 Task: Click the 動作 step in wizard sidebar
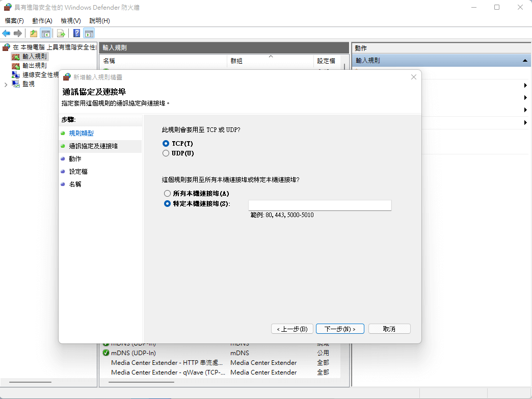point(75,159)
